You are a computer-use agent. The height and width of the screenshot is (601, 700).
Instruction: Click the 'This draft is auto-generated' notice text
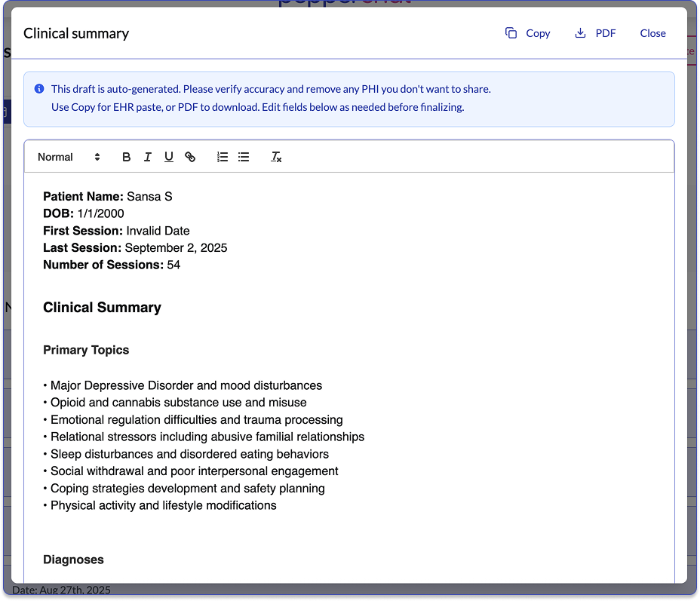pyautogui.click(x=271, y=89)
